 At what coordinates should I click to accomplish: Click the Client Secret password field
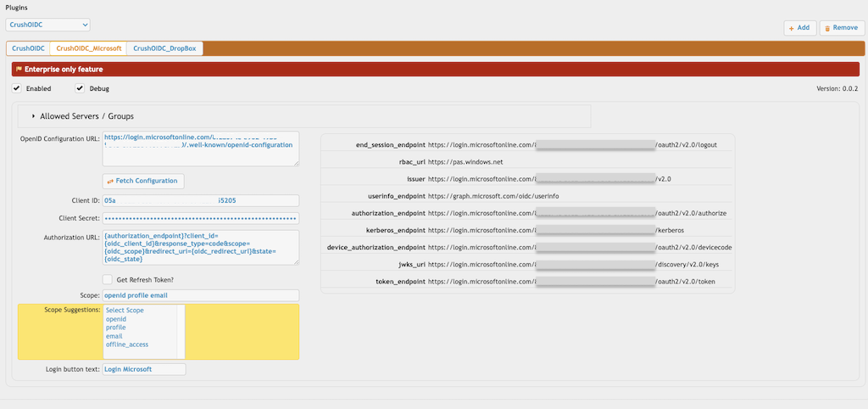201,218
